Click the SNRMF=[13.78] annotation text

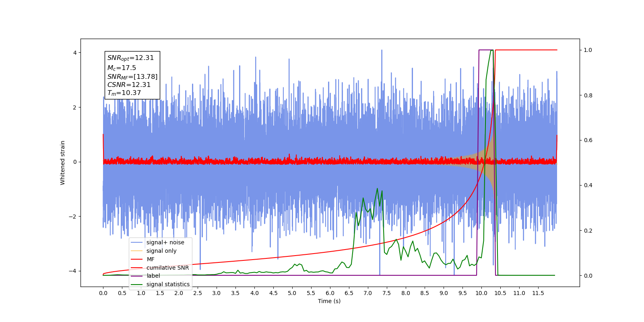[x=132, y=76]
